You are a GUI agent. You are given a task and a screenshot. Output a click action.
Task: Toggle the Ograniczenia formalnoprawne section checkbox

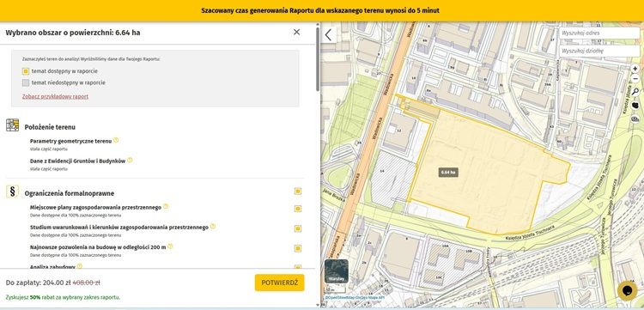click(x=298, y=191)
